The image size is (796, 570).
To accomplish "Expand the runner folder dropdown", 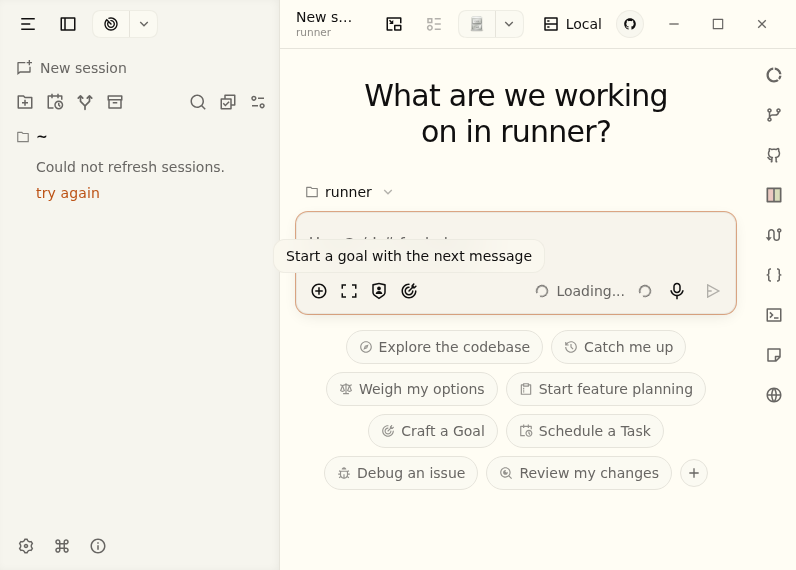I will (349, 192).
